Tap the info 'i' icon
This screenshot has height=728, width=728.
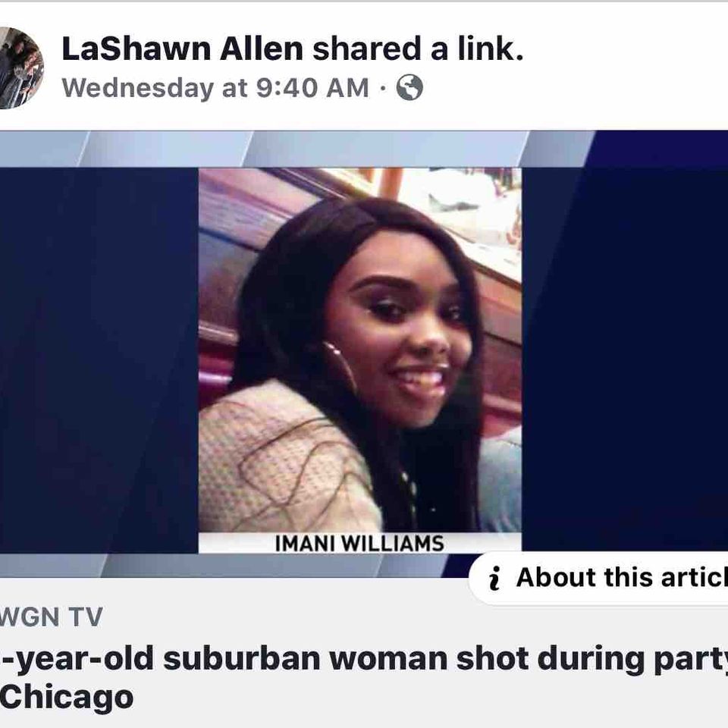pyautogui.click(x=495, y=579)
